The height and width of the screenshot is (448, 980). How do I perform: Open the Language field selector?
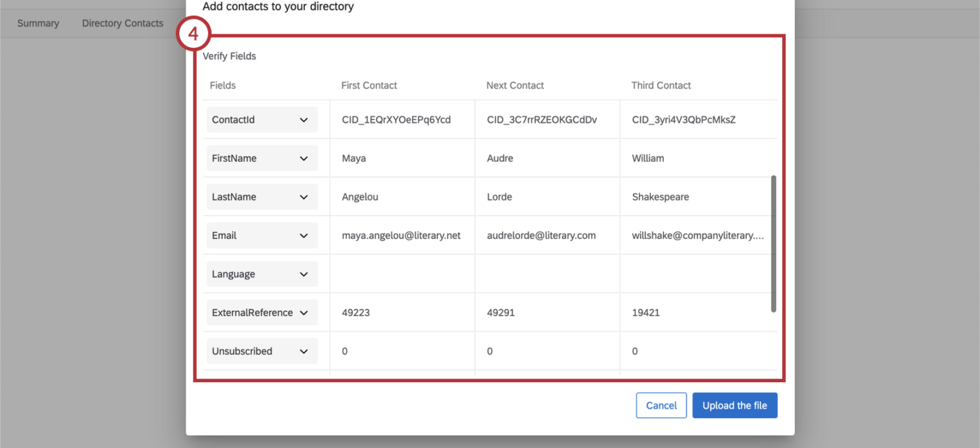click(x=262, y=274)
